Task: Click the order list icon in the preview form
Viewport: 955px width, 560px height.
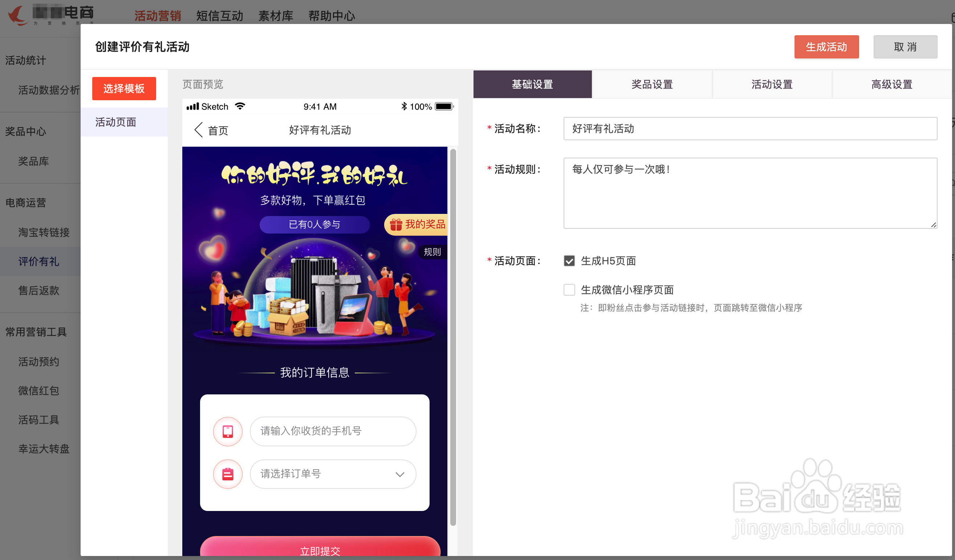Action: coord(227,474)
